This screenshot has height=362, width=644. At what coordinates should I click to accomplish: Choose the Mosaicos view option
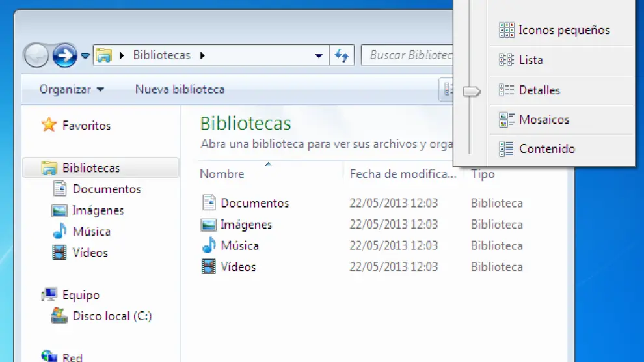pyautogui.click(x=544, y=120)
